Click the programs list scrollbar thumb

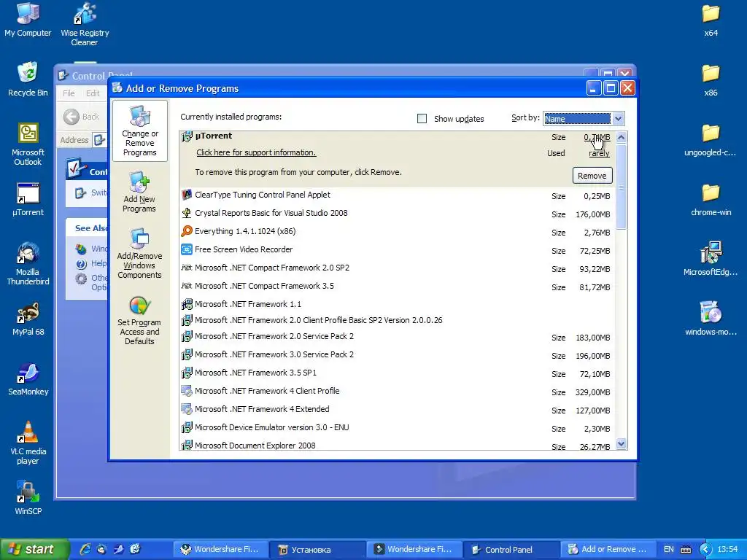click(x=621, y=187)
